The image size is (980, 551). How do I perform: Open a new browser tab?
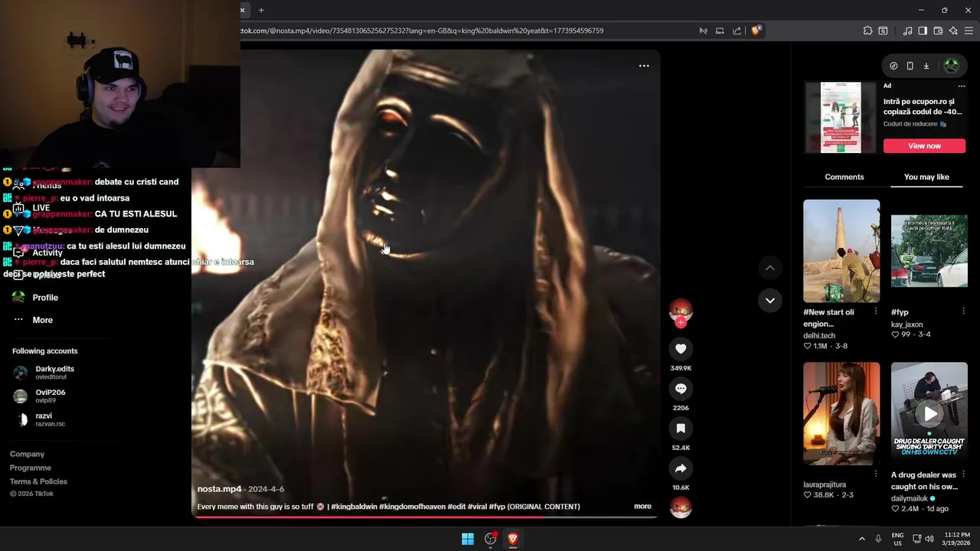pos(261,10)
